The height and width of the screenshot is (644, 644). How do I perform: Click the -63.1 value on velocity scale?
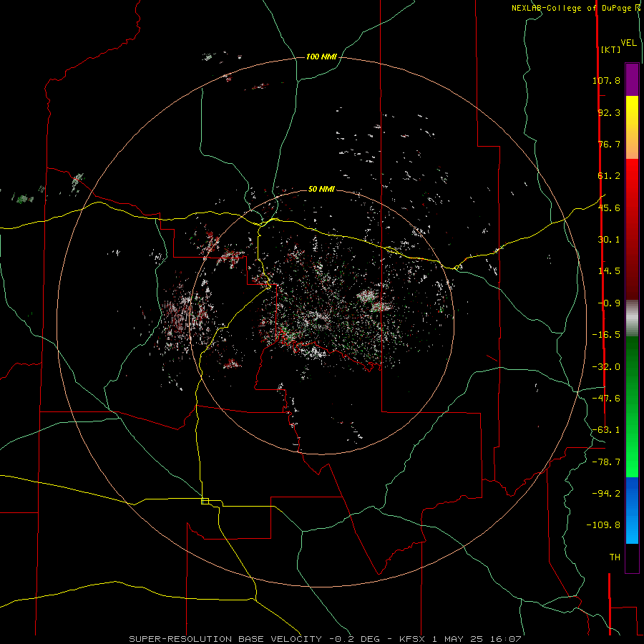[x=606, y=430]
